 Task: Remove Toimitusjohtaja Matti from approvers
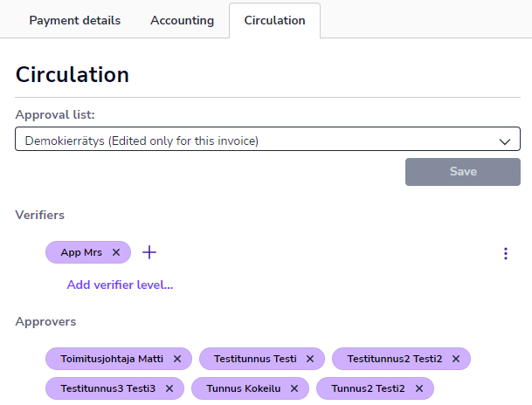[x=177, y=359]
